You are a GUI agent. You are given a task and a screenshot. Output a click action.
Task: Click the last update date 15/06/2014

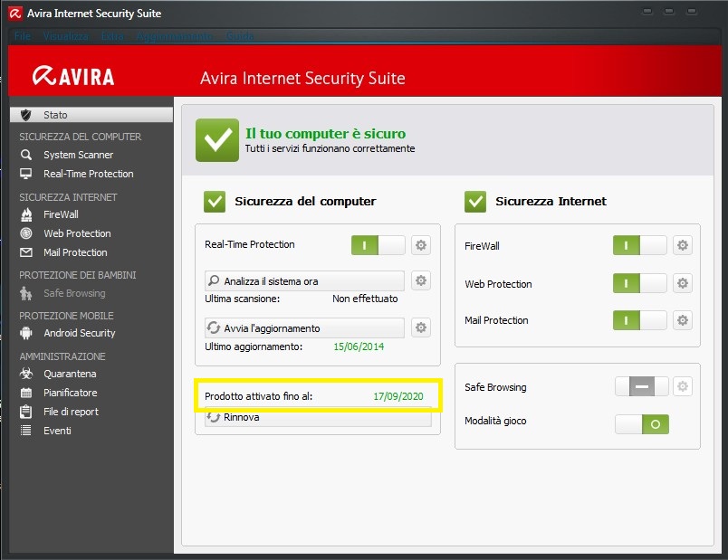pyautogui.click(x=359, y=346)
